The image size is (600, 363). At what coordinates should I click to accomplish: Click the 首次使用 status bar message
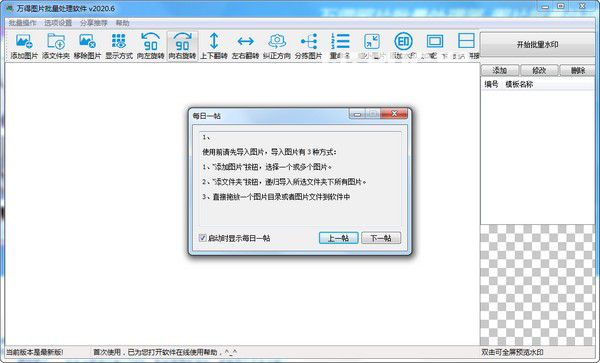165,352
